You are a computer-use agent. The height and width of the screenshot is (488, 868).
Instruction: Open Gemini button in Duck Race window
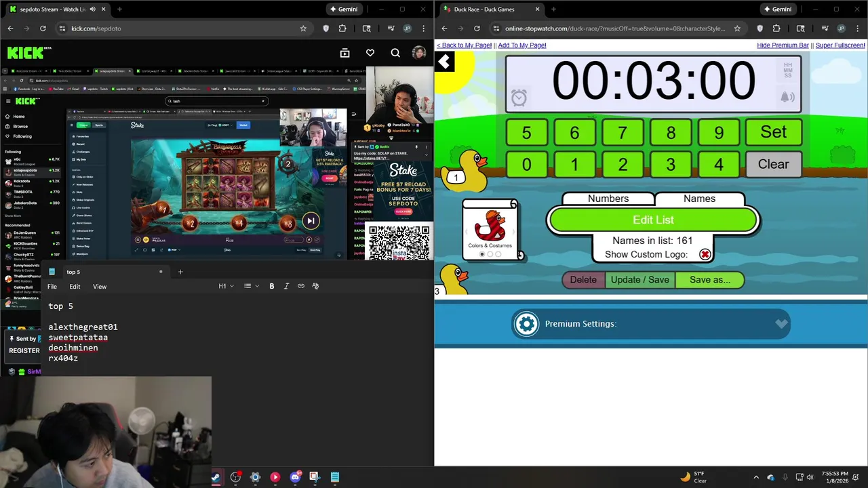(x=778, y=9)
